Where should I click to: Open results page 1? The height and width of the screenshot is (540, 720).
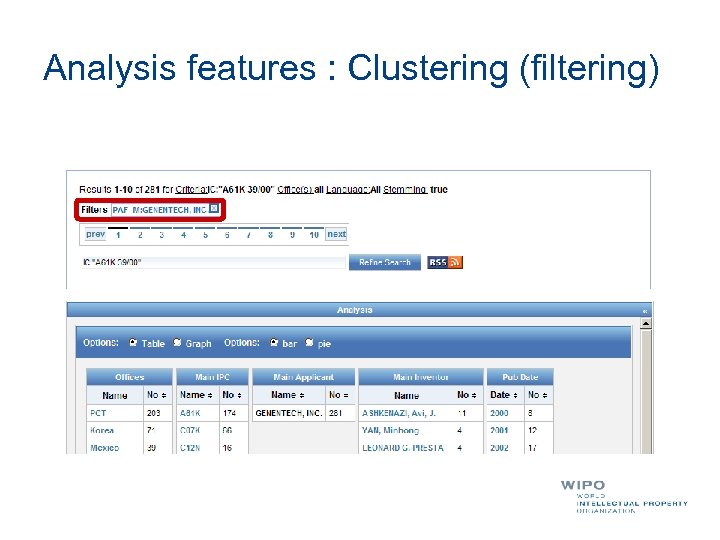coord(118,235)
